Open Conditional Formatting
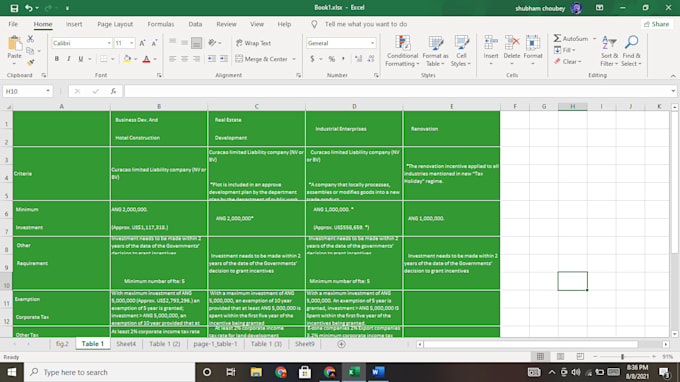Screen dimensions: 680x382 pos(402,51)
